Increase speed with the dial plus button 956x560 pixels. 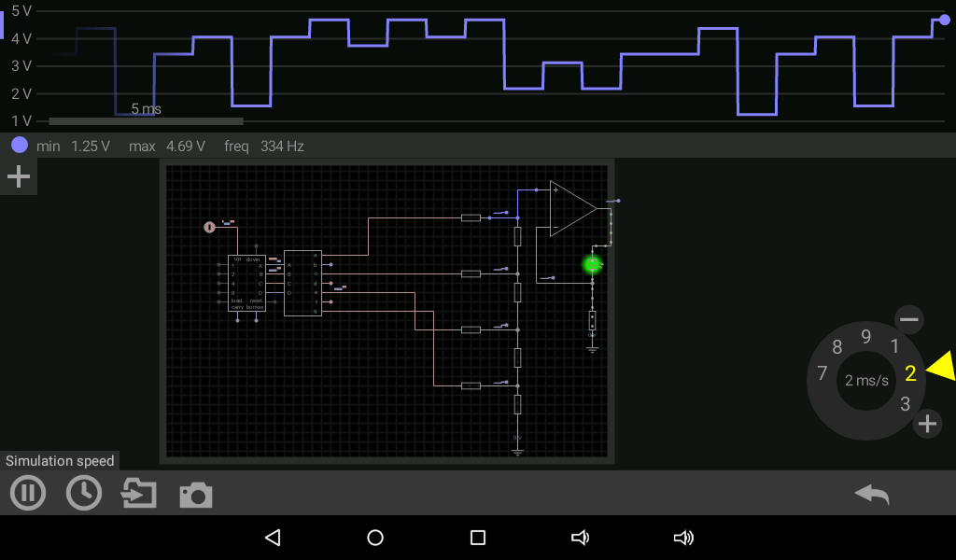(927, 424)
